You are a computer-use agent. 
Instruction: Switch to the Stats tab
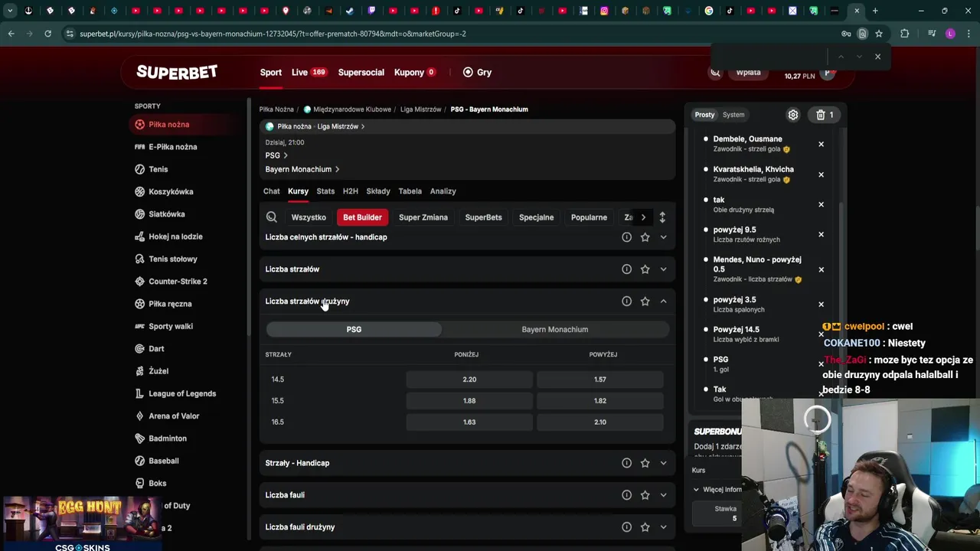click(x=325, y=191)
